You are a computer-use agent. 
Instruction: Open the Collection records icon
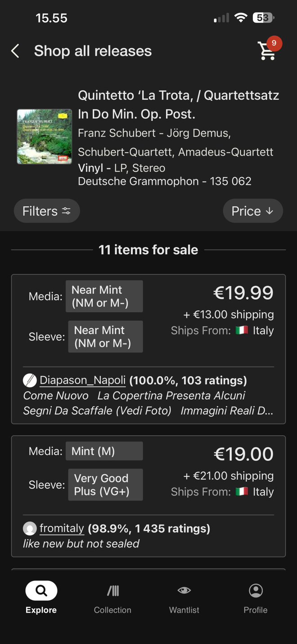112,590
